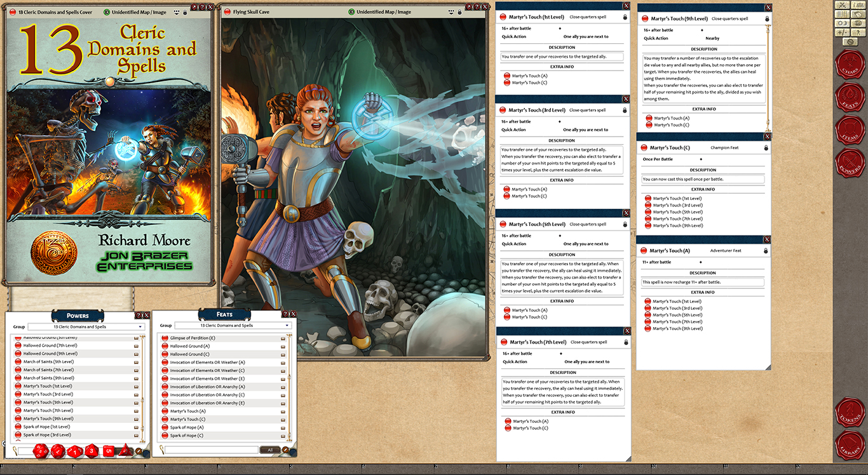Open the Library wax seal button
Viewport: 868px width, 475px height.
point(849,445)
